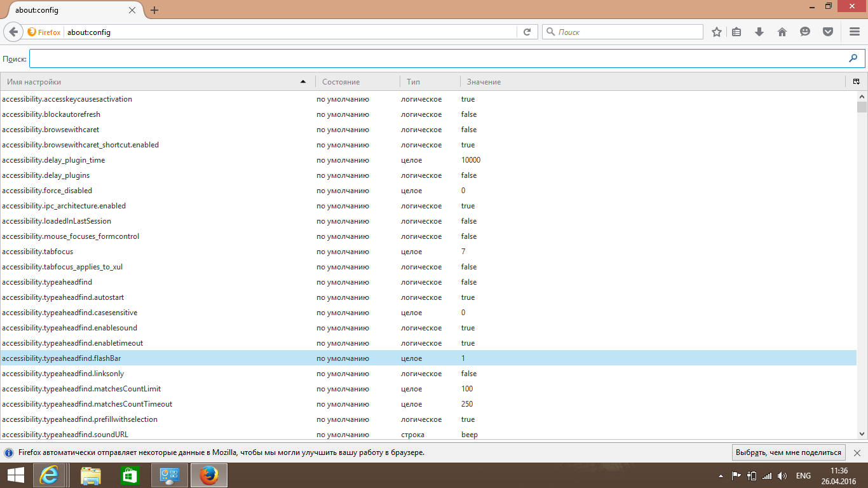
Task: Sort by the Состояние column header
Action: pyautogui.click(x=357, y=81)
